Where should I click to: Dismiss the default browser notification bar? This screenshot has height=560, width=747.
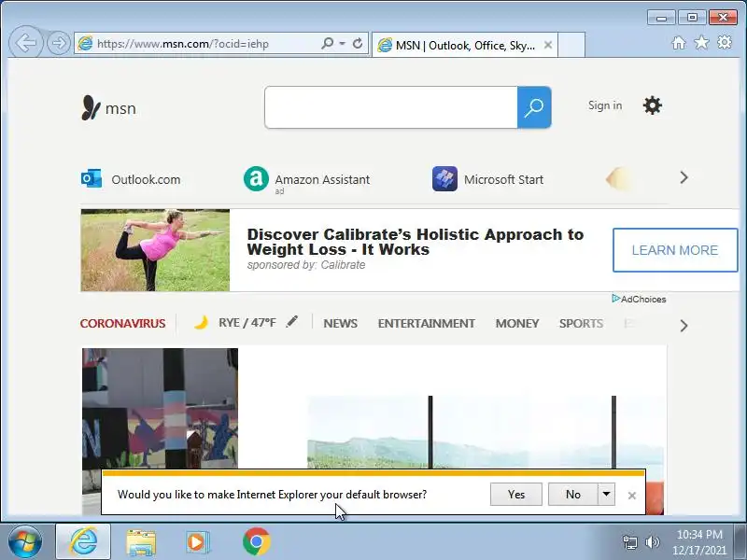click(632, 496)
